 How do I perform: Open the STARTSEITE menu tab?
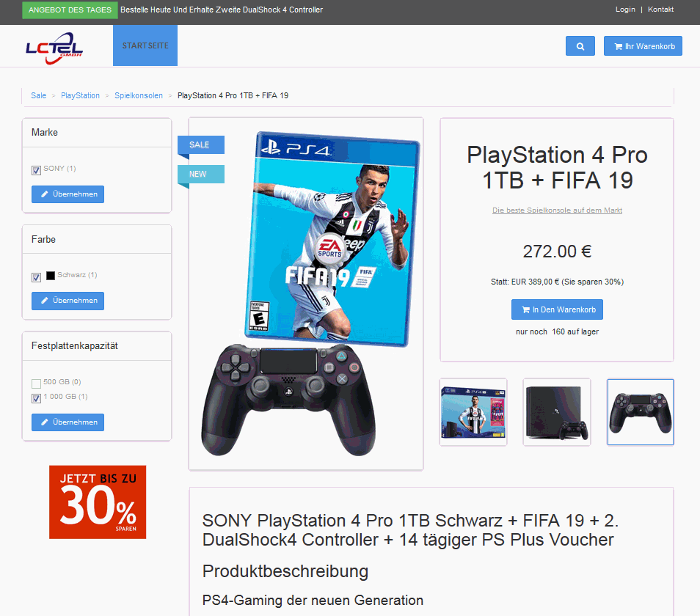point(145,45)
